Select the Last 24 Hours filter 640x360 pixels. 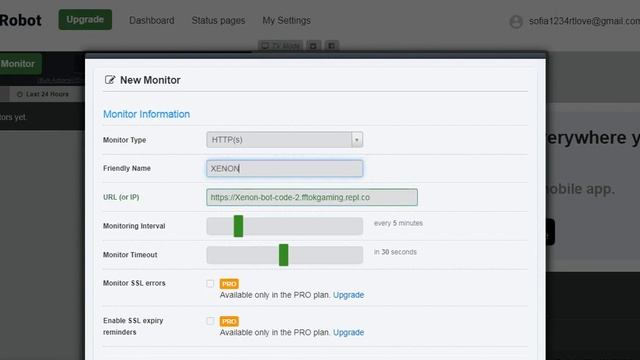[x=43, y=94]
